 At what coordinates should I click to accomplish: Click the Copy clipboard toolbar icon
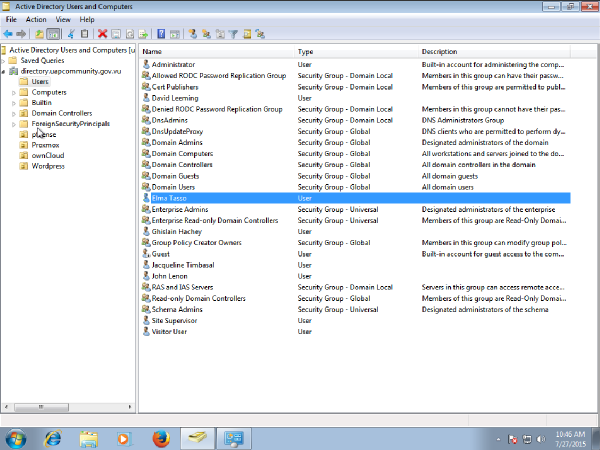click(85, 34)
